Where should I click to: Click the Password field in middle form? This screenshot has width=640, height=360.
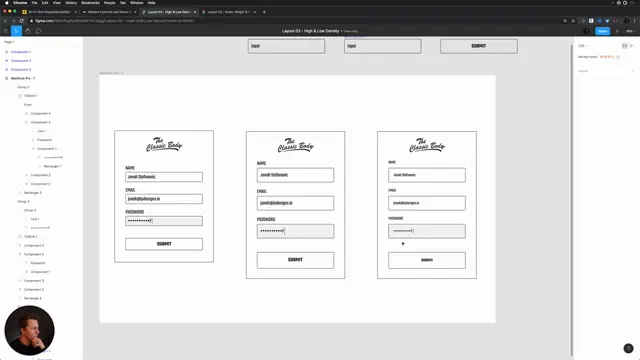pyautogui.click(x=295, y=231)
